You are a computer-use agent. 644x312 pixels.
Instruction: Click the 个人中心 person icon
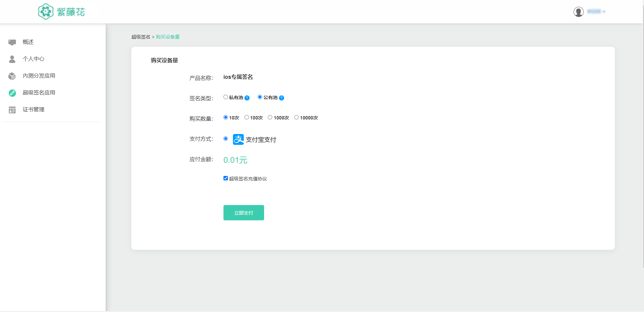12,59
